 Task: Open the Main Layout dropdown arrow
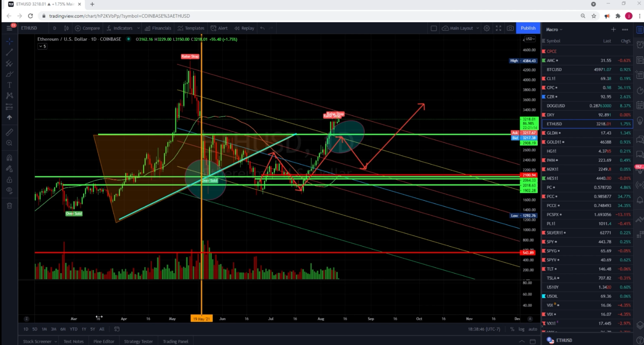pyautogui.click(x=478, y=28)
